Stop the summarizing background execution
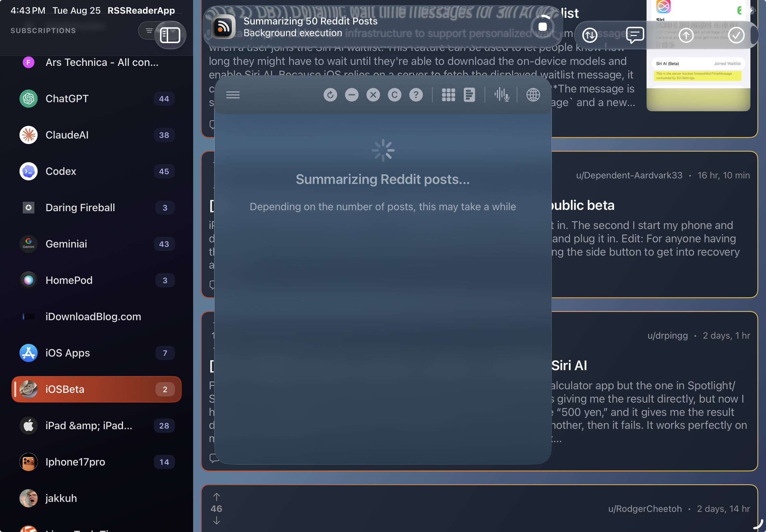 (x=543, y=27)
